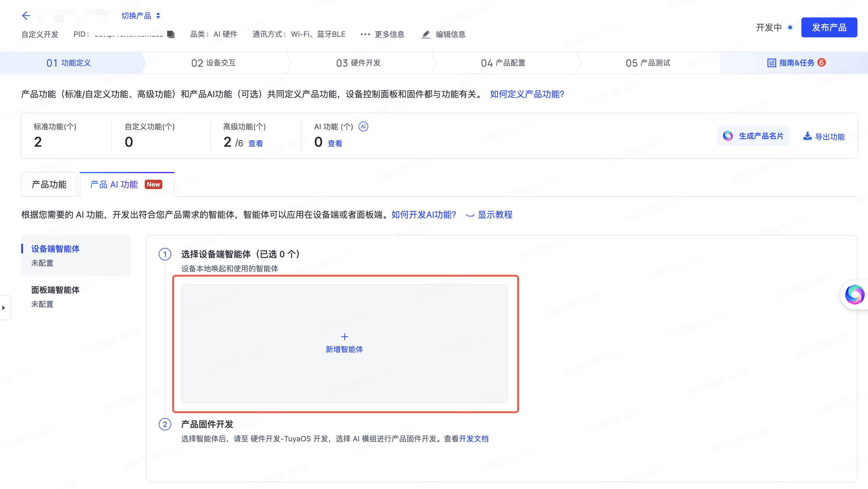Screen dimensions: 868x489
Task: Go to the 05 产品测试 step
Action: click(x=648, y=63)
